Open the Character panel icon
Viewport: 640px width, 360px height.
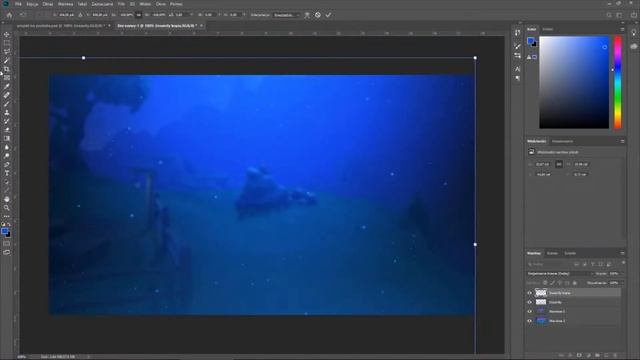tap(518, 69)
